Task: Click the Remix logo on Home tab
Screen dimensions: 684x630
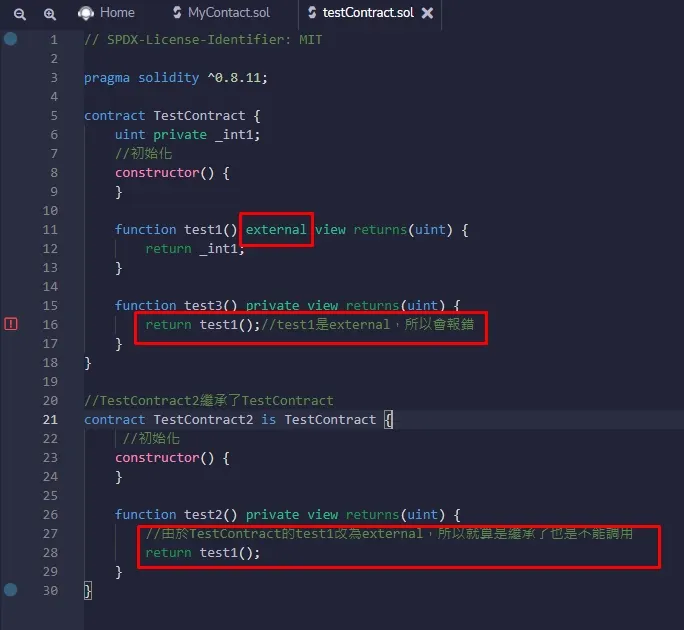Action: pyautogui.click(x=86, y=14)
